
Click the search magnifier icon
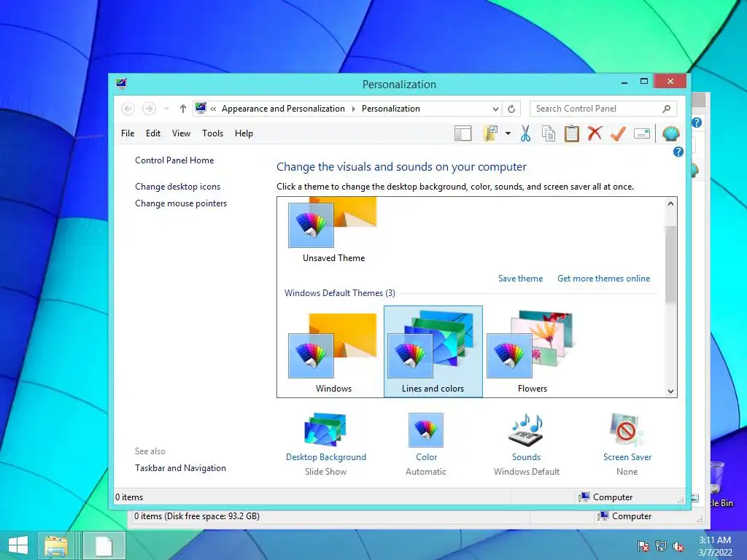tap(666, 109)
